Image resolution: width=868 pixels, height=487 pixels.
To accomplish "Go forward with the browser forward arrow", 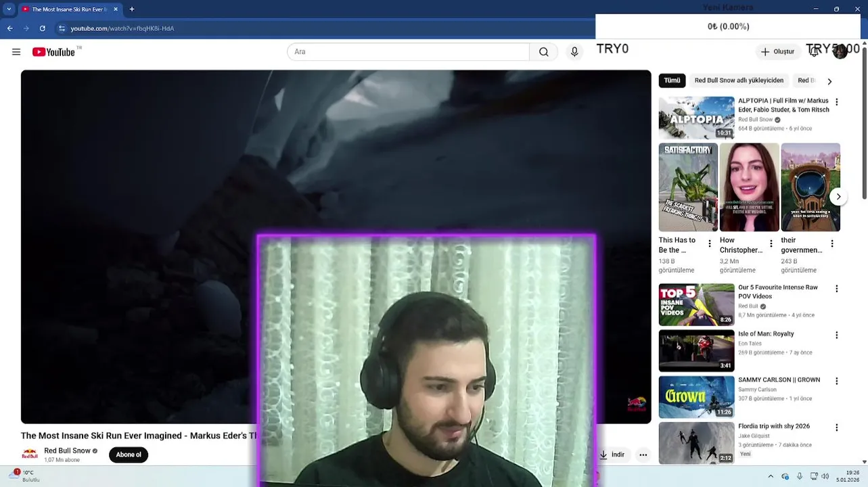I will (x=26, y=28).
